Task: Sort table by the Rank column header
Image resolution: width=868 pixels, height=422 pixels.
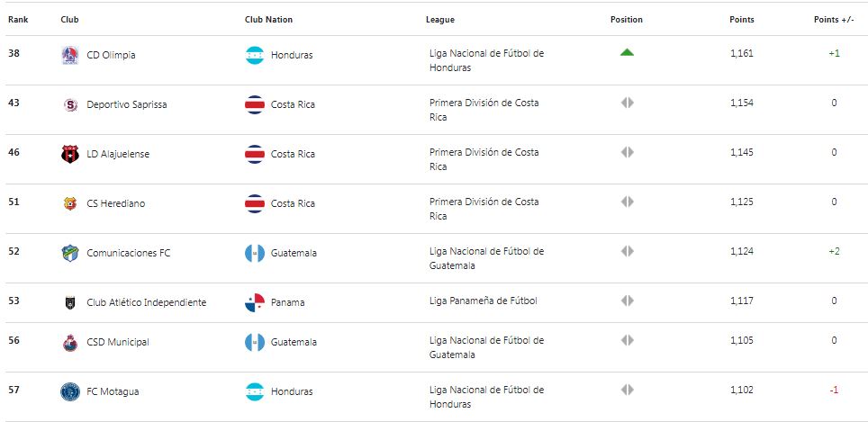Action: point(18,20)
